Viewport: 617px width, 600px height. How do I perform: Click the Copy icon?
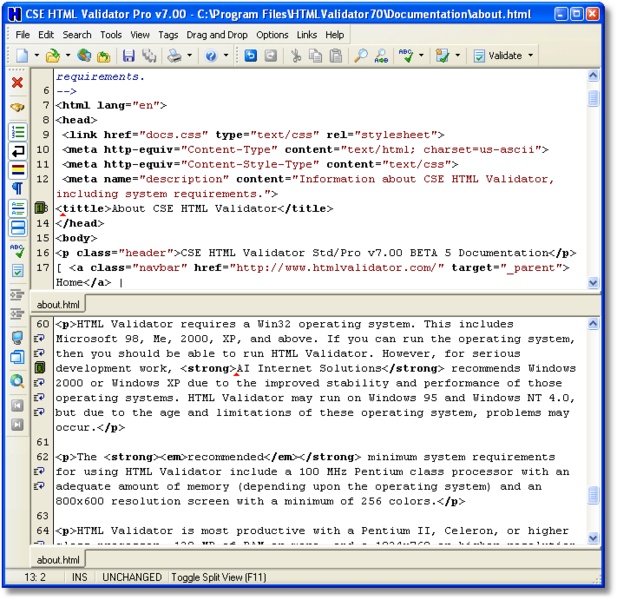pos(315,56)
